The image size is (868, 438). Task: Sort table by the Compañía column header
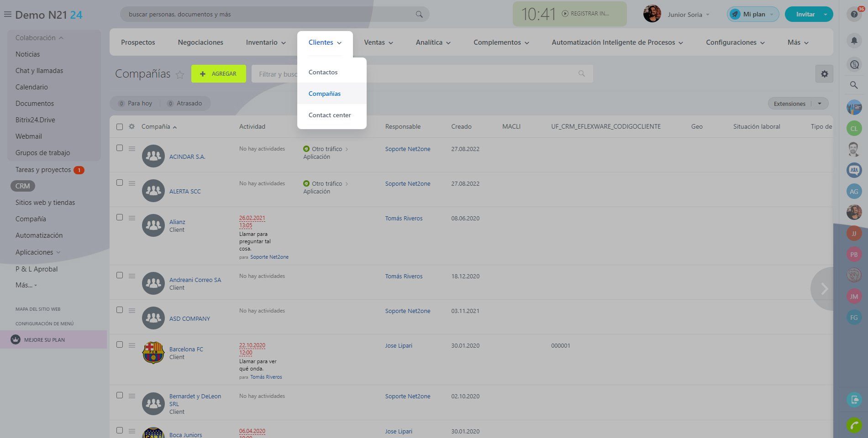tap(159, 126)
